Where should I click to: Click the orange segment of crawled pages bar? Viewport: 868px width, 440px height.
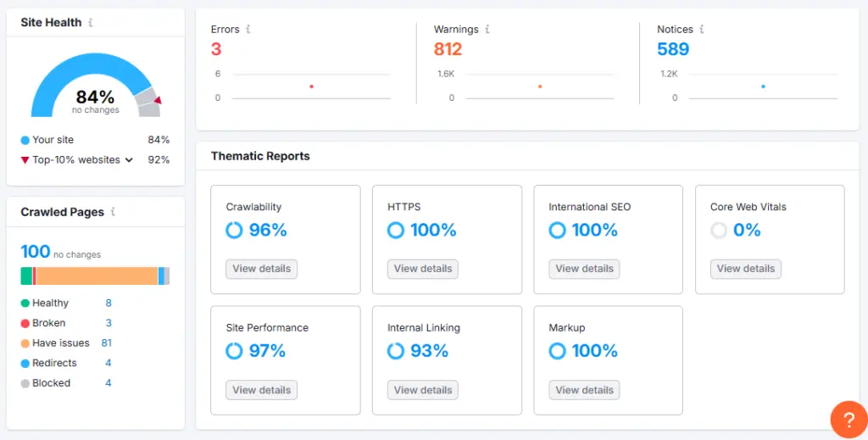(97, 276)
